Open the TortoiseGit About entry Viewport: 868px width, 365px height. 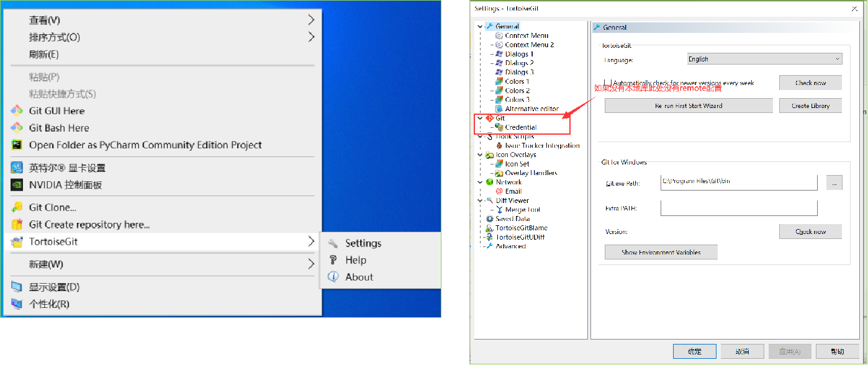click(359, 277)
